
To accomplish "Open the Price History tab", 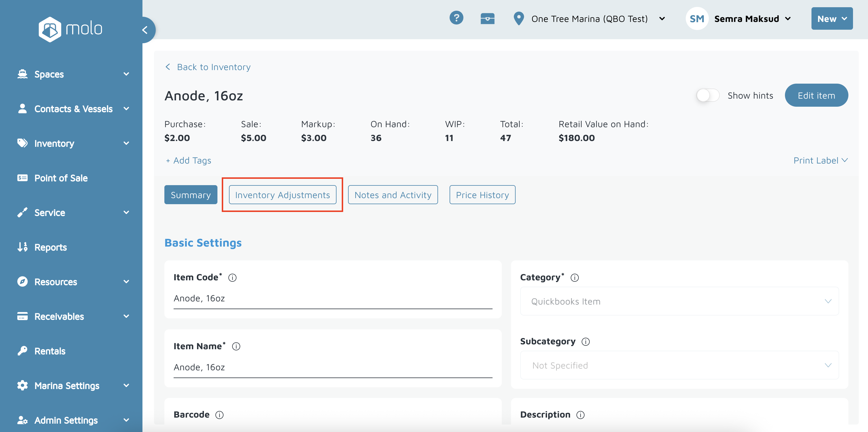I will pos(482,195).
